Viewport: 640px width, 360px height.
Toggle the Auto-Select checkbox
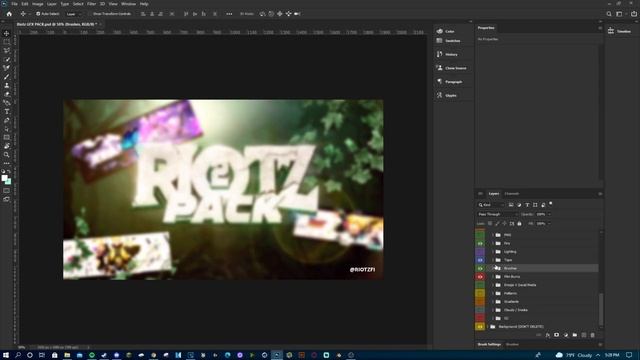pos(38,14)
